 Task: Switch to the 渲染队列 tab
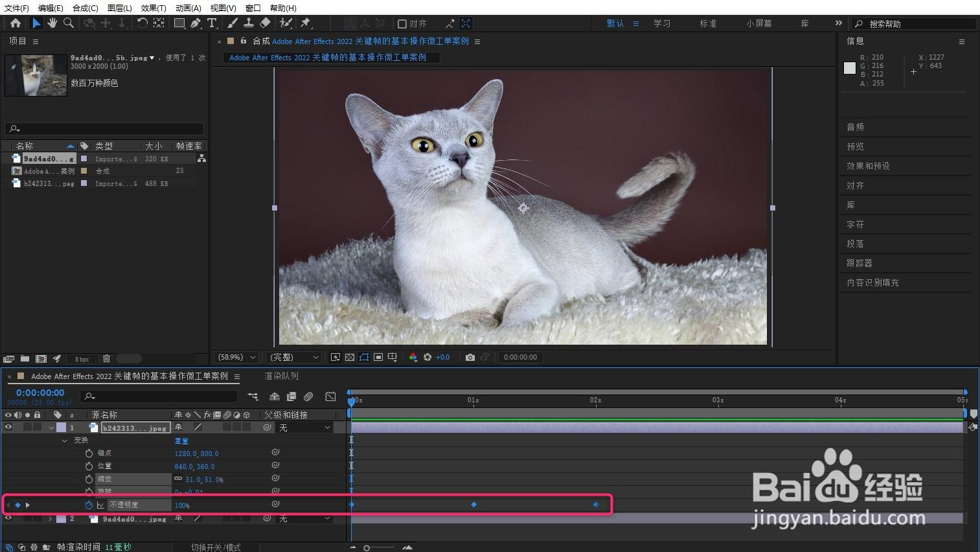(281, 376)
